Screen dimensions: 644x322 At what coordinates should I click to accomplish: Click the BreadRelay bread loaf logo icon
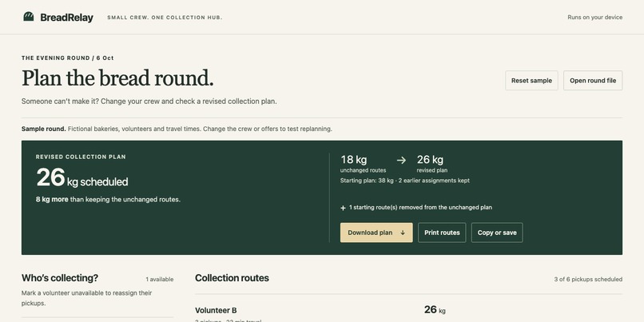click(x=28, y=17)
